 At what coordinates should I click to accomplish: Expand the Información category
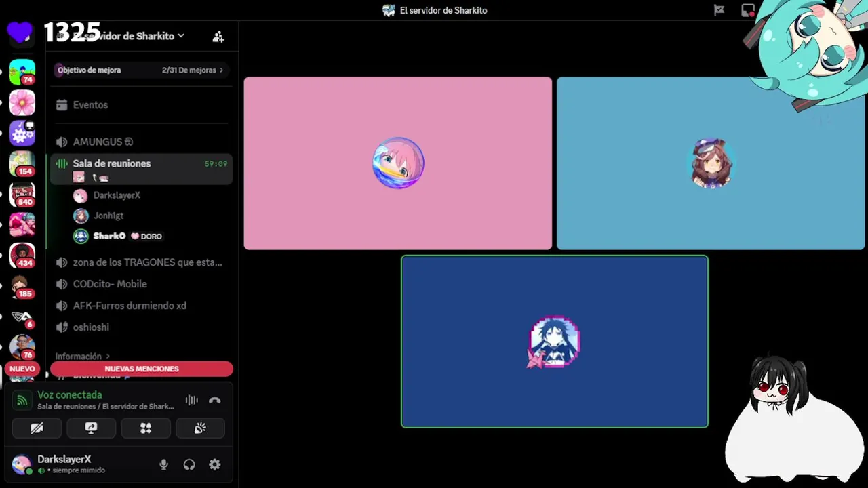point(82,356)
